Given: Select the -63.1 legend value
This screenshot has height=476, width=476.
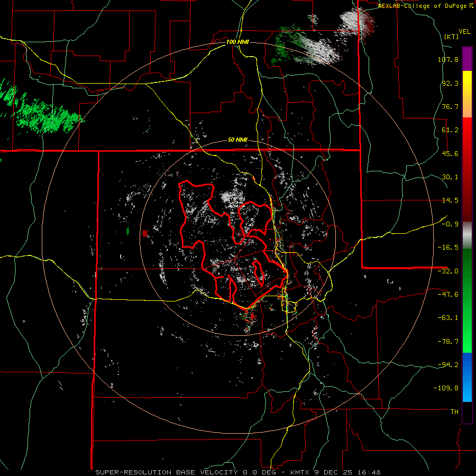Looking at the screenshot, I should pos(448,318).
